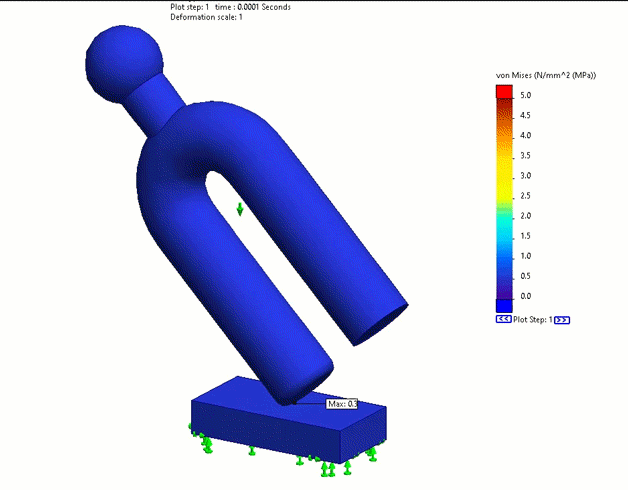This screenshot has height=490, width=628.
Task: Click the Plot step time text
Action: pos(232,7)
